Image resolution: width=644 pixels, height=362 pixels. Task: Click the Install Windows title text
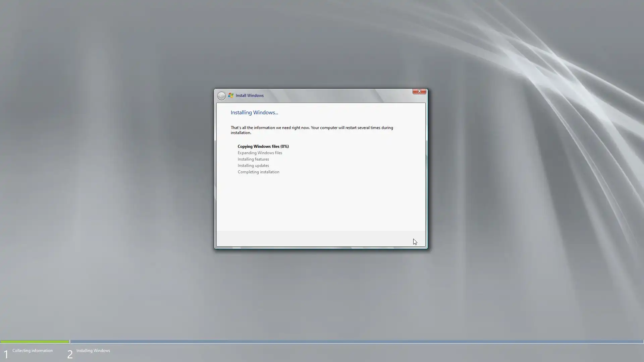[250, 96]
